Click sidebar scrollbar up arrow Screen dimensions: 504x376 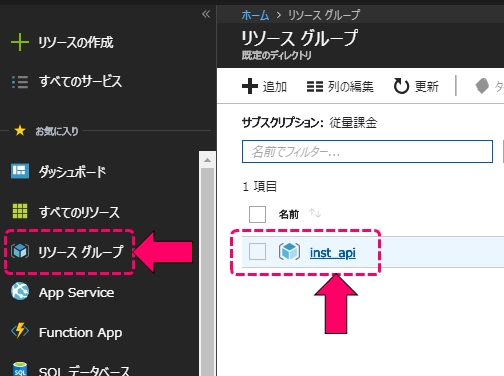(207, 160)
